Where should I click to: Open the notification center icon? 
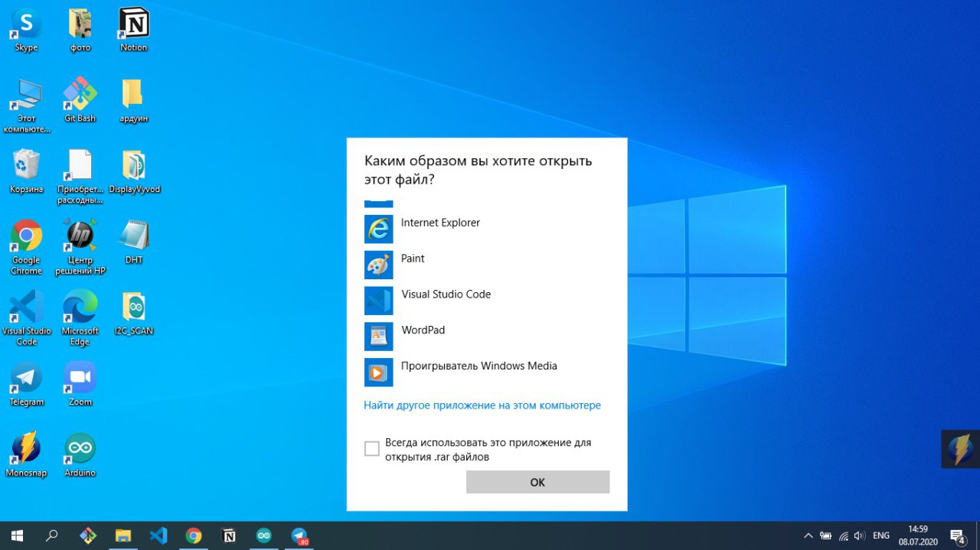click(x=958, y=535)
